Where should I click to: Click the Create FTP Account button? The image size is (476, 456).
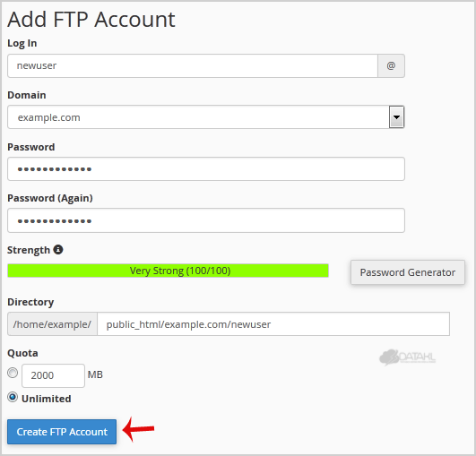pos(62,432)
